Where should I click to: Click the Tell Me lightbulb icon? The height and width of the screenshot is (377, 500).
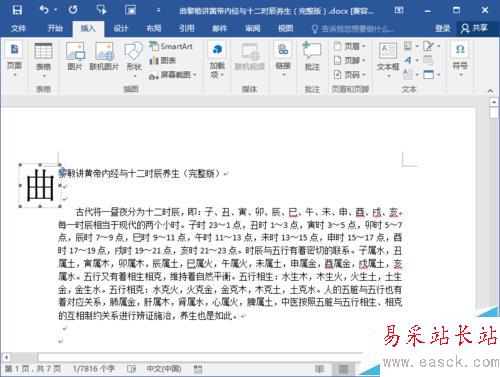314,29
